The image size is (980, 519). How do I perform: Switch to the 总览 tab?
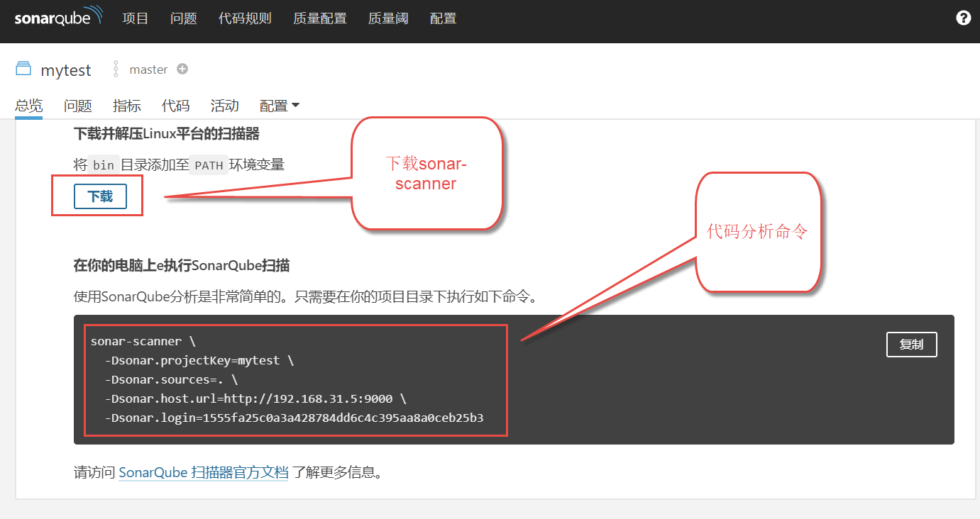pyautogui.click(x=28, y=106)
